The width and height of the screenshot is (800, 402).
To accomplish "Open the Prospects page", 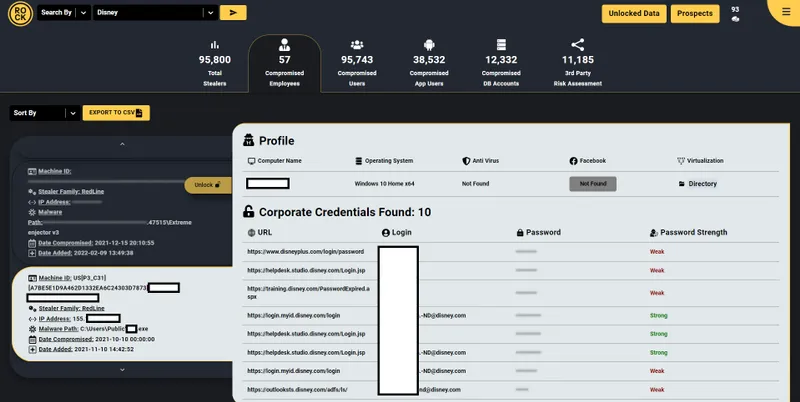I will tap(694, 14).
